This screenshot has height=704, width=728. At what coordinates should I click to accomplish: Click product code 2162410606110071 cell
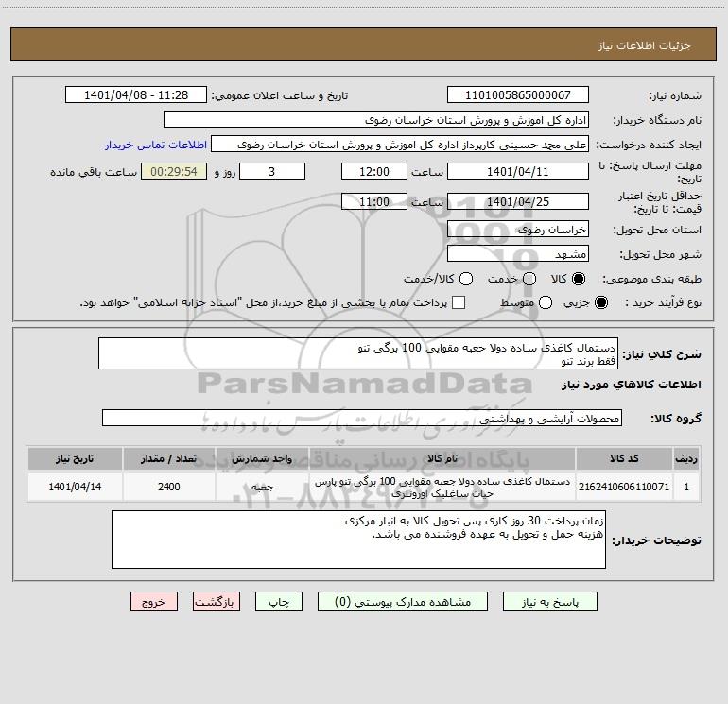pyautogui.click(x=624, y=487)
